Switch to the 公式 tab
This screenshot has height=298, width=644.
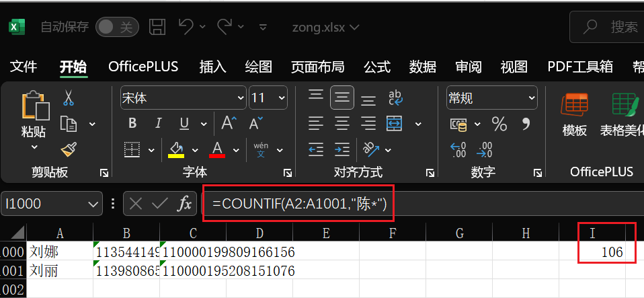[x=377, y=67]
